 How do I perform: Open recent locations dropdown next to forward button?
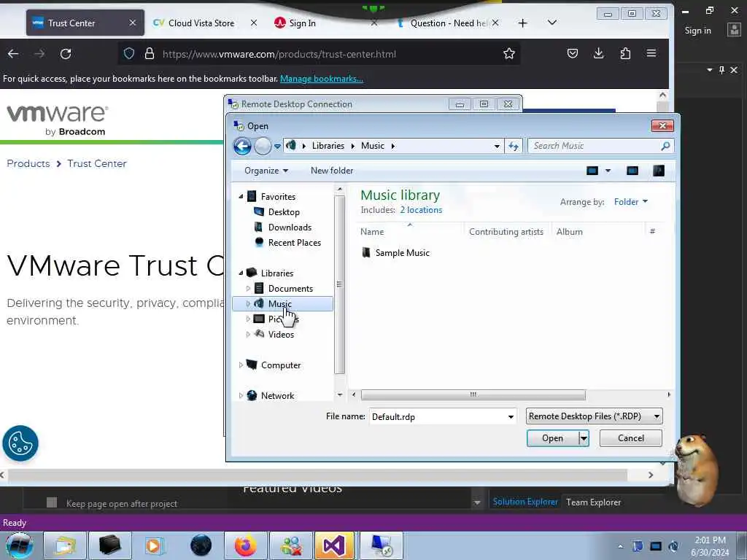277,146
